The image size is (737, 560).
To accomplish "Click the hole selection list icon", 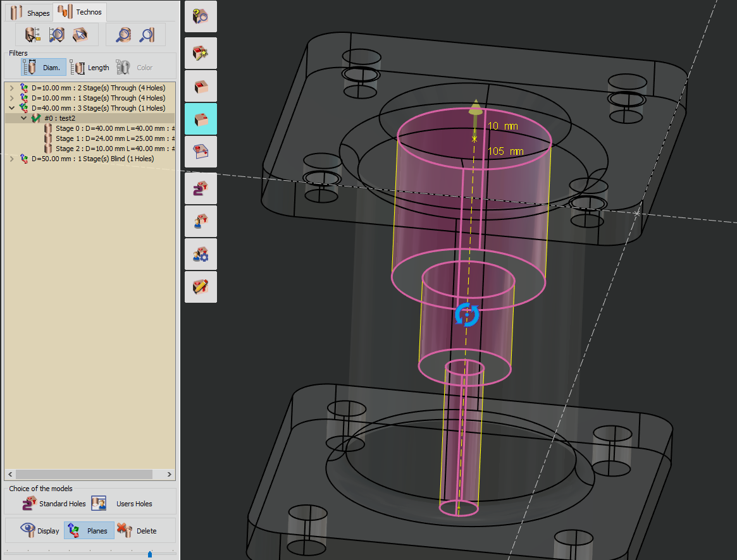I will 32,35.
